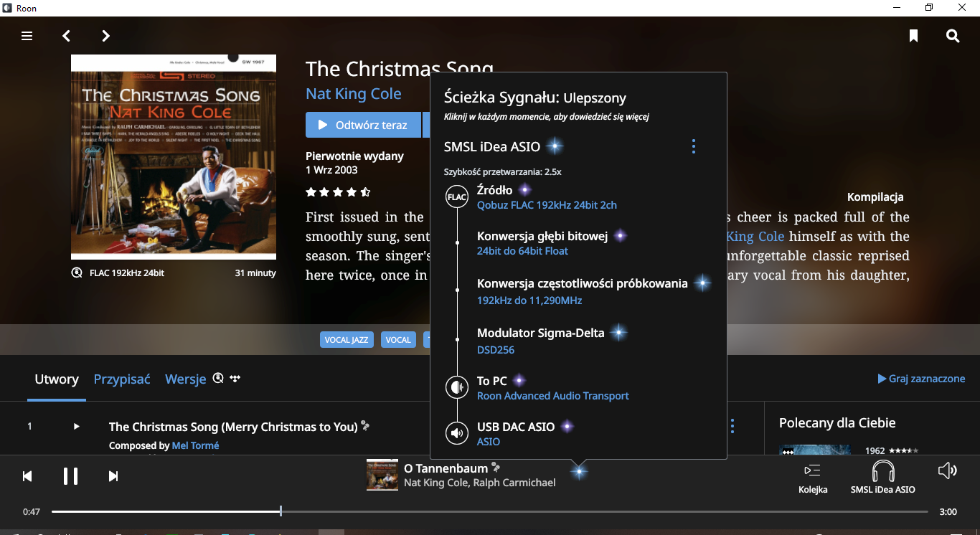Click star beside USB DAC ASIO entry
980x535 pixels.
(x=567, y=427)
